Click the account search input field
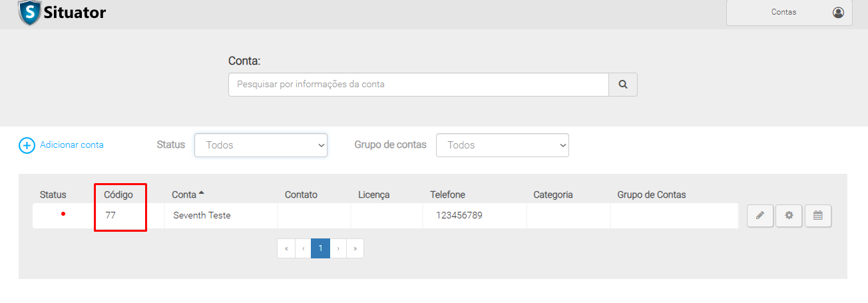Viewport: 868px width, 303px height. [418, 85]
